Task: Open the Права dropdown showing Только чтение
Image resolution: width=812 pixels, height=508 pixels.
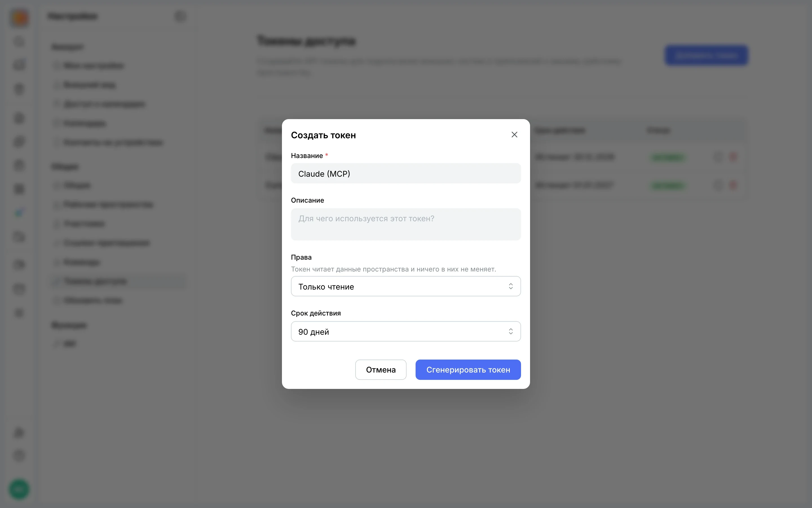Action: [x=406, y=286]
